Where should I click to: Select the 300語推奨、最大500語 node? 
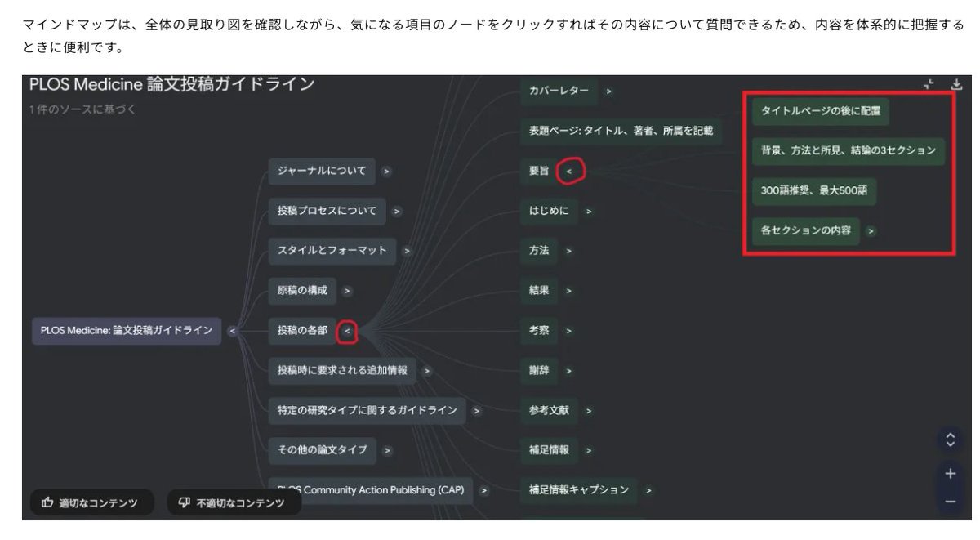(814, 191)
